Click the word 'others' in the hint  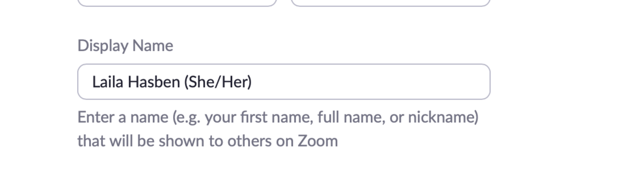click(250, 141)
